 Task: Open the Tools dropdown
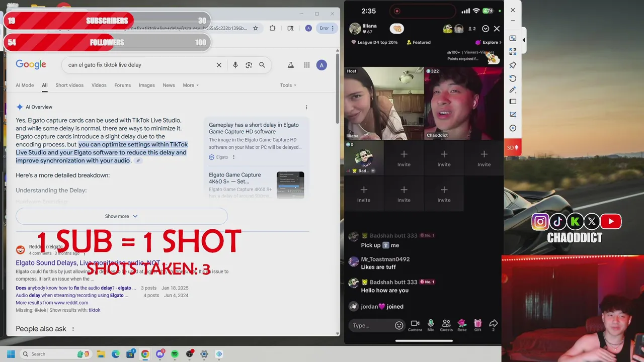[288, 85]
